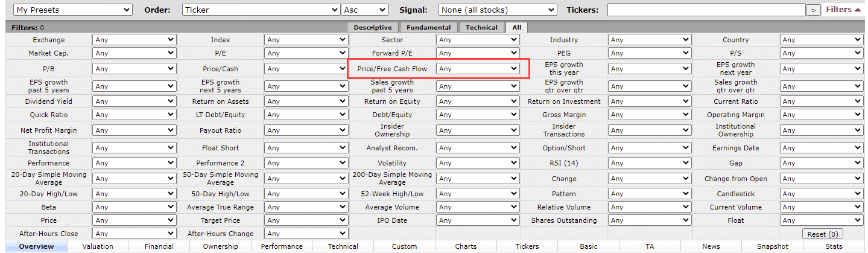The image size is (868, 253).
Task: Open the Market Cap. filter dropdown
Action: (134, 53)
